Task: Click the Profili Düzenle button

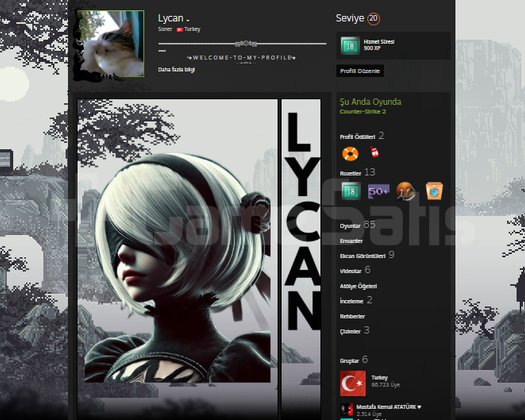Action: click(360, 71)
